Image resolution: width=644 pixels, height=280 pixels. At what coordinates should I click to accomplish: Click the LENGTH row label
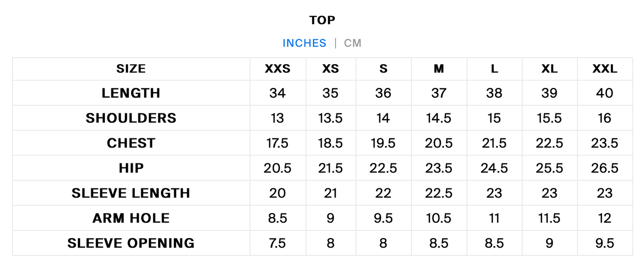click(x=131, y=93)
